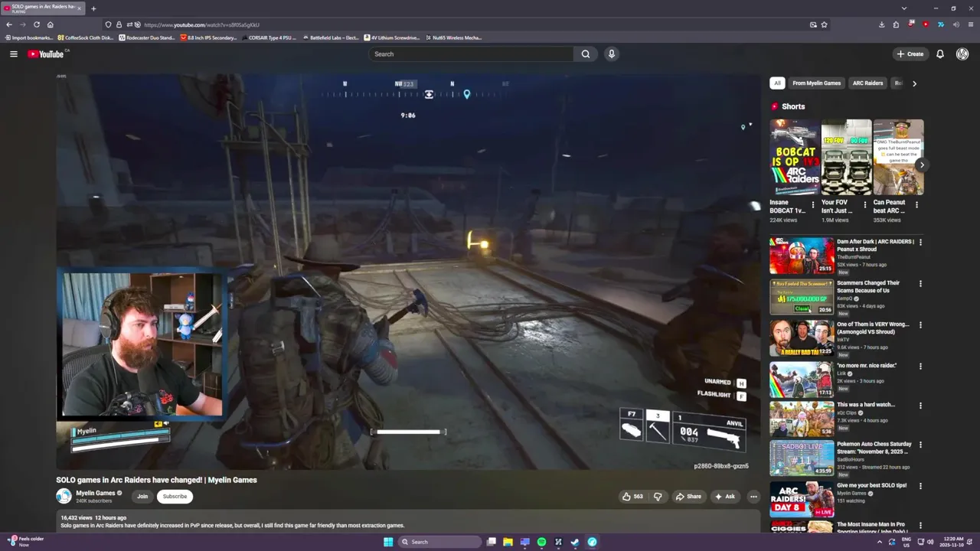Open more actions menu beside Ask

753,496
